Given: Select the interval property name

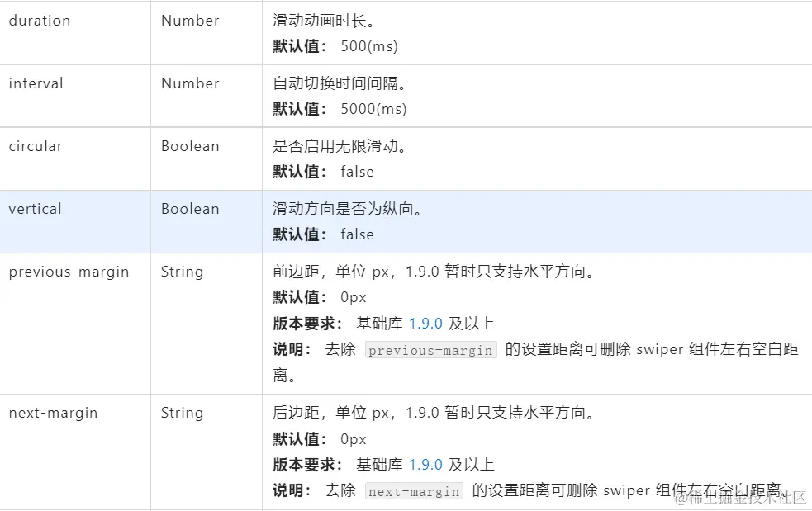Looking at the screenshot, I should 36,83.
